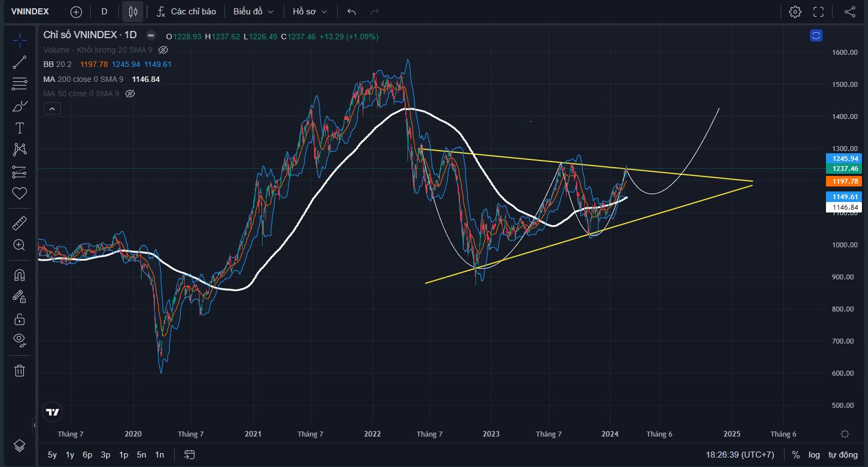Set range to 1p
This screenshot has height=467, width=868.
[124, 455]
